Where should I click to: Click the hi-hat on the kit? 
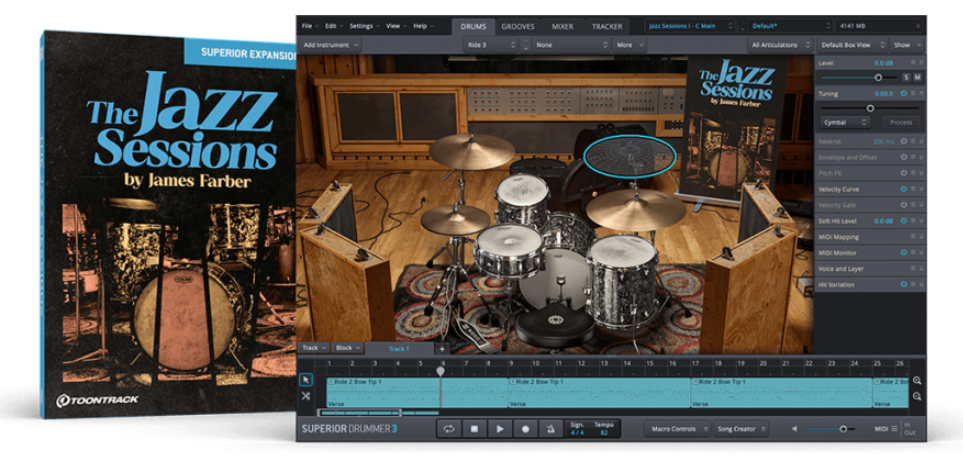click(x=456, y=219)
